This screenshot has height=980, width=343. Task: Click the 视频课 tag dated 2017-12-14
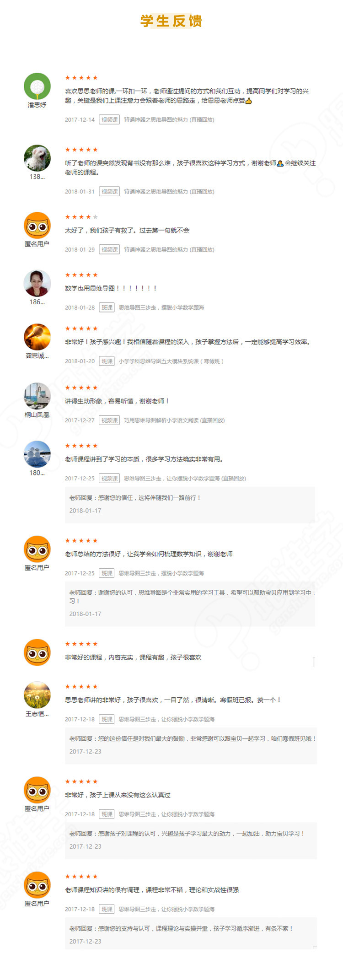click(x=109, y=120)
